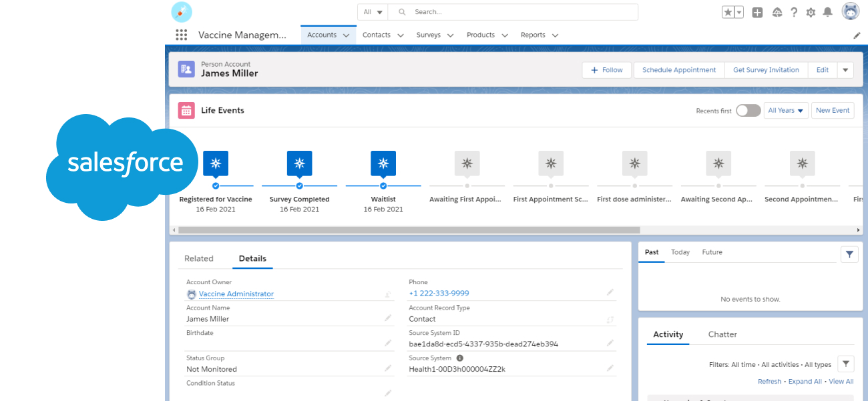Open the Vaccine Administrator owner link
Viewport: 868px width, 401px height.
tap(236, 294)
